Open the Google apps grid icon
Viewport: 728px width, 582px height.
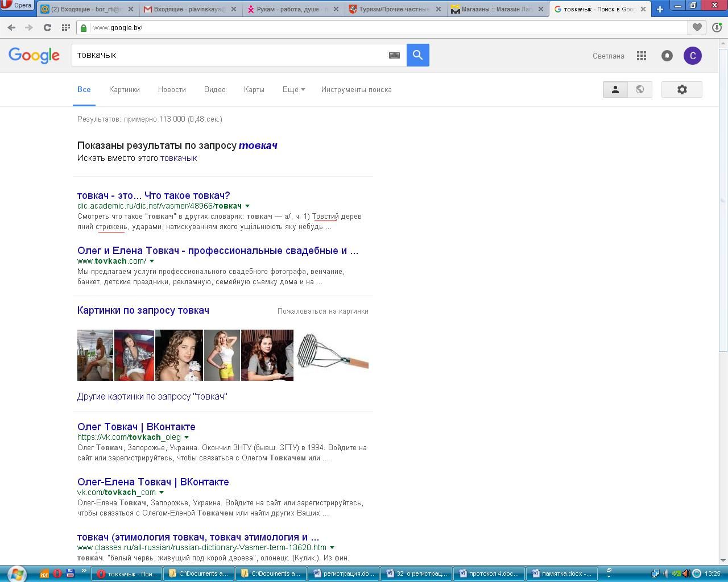click(642, 56)
